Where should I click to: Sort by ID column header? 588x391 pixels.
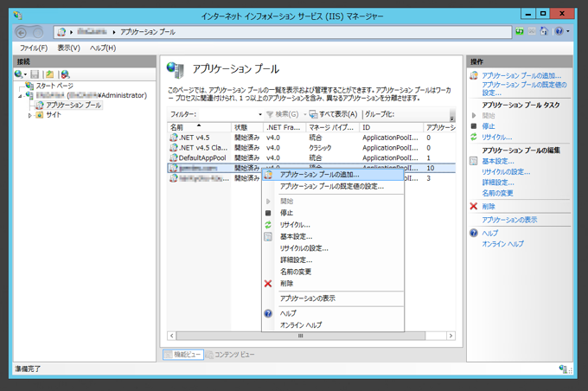click(391, 127)
